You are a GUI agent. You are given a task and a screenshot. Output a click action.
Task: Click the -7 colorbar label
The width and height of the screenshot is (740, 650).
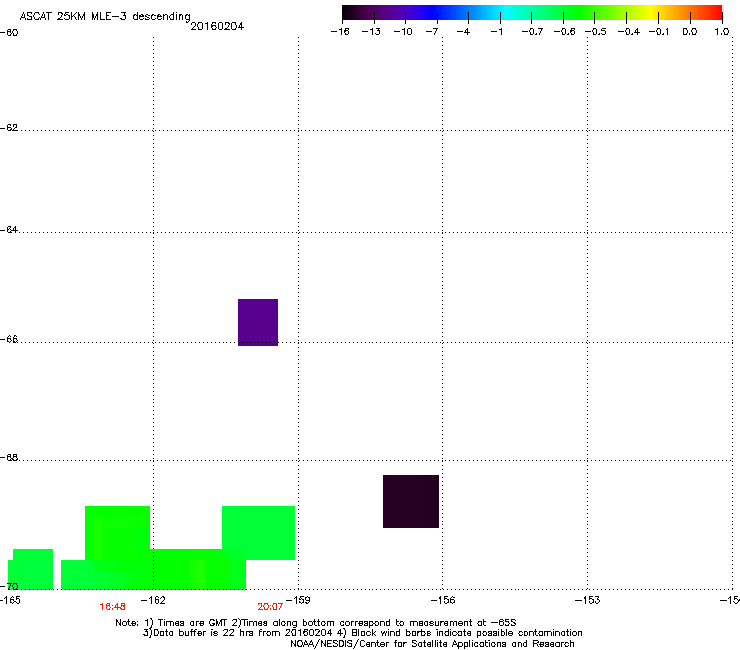coord(432,32)
